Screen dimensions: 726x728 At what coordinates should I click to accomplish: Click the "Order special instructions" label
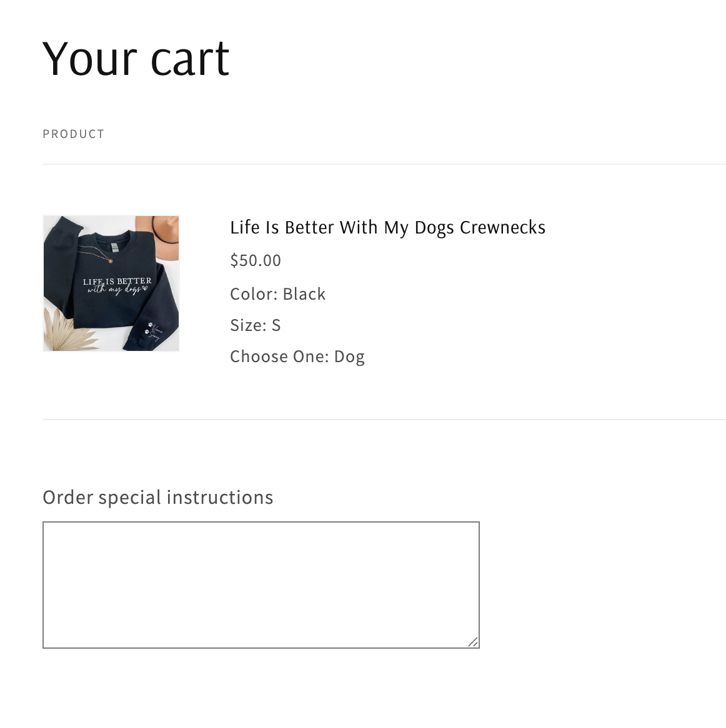157,498
